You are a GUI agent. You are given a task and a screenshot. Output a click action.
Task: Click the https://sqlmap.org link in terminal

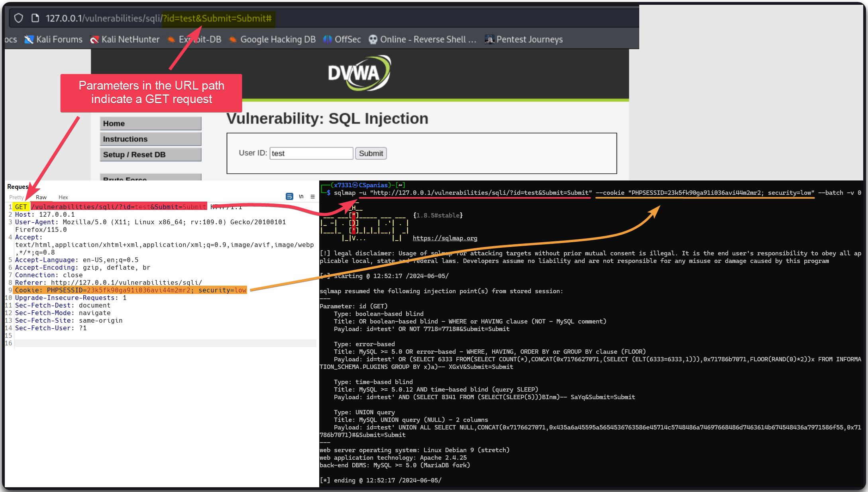click(445, 238)
